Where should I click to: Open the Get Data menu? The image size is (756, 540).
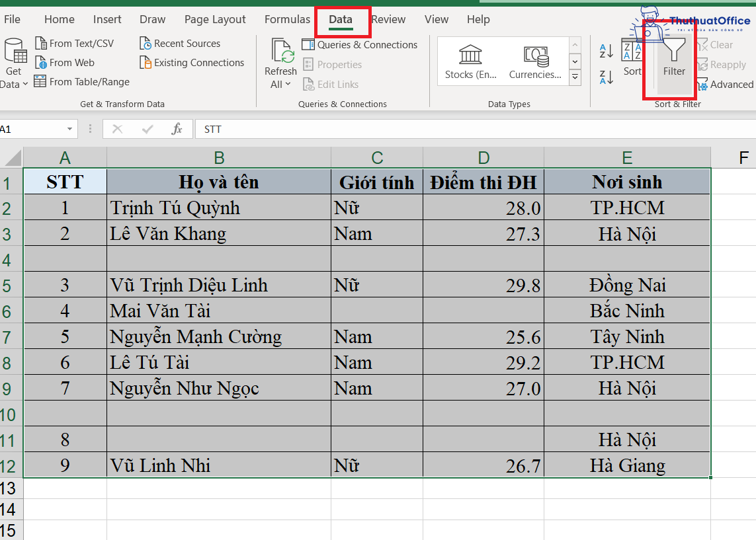pyautogui.click(x=13, y=63)
